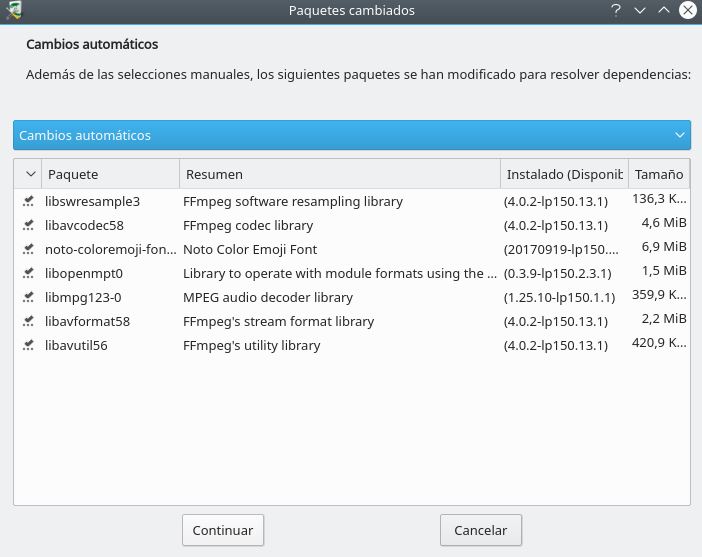Click size '136,3 K...' cell

[659, 199]
